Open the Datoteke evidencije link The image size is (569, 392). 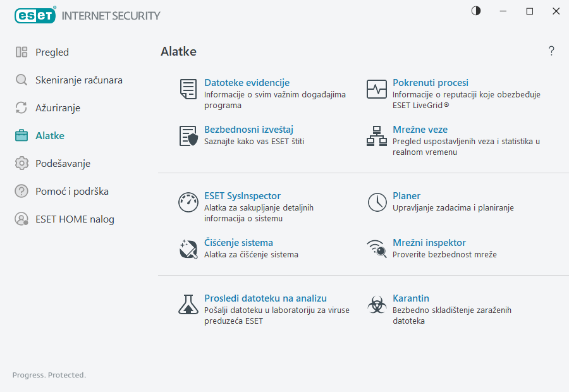point(247,83)
